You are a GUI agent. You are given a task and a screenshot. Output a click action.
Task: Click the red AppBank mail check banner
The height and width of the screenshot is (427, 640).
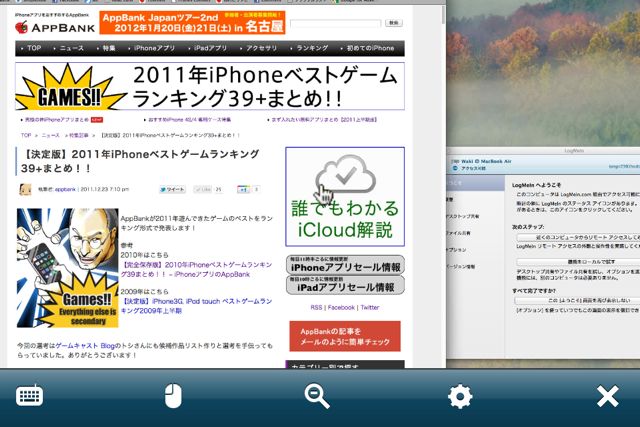pos(345,336)
